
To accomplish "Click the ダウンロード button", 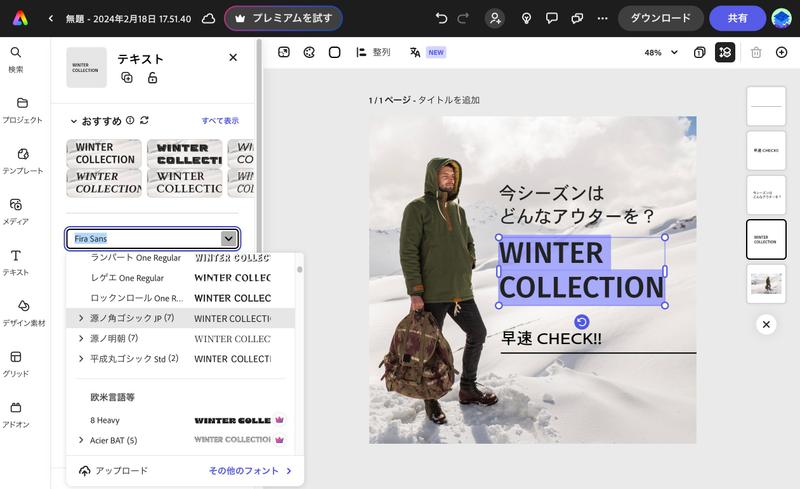I will [660, 18].
